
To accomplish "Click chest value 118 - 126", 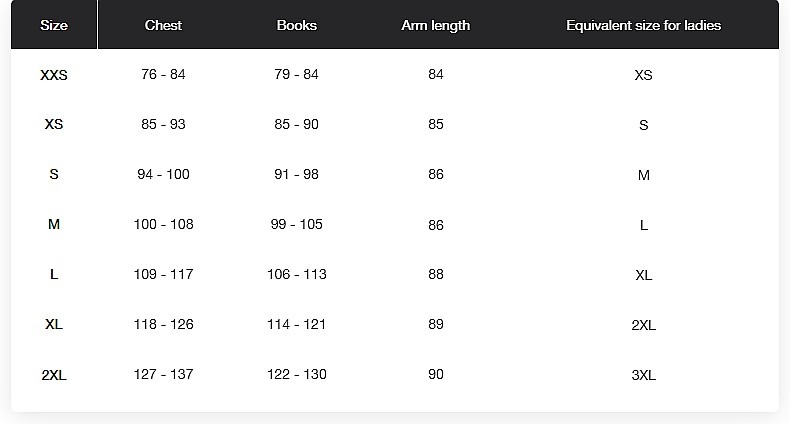I will 163,324.
